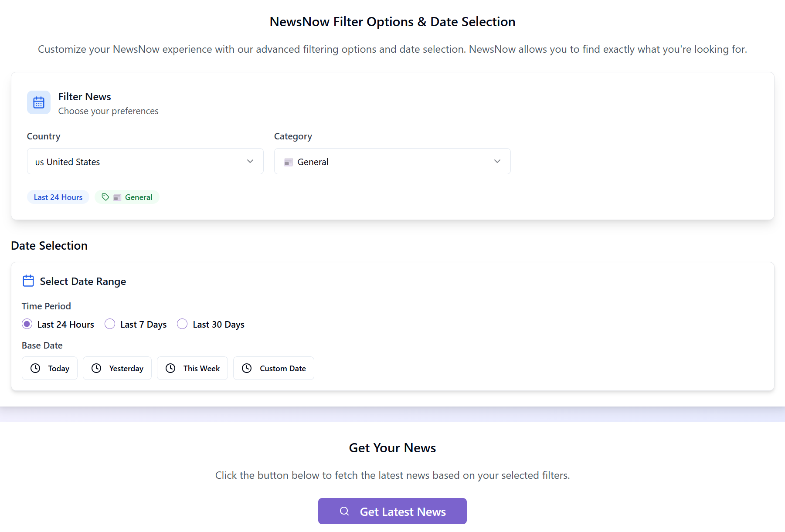
Task: Click the Get Latest News button
Action: coord(392,511)
